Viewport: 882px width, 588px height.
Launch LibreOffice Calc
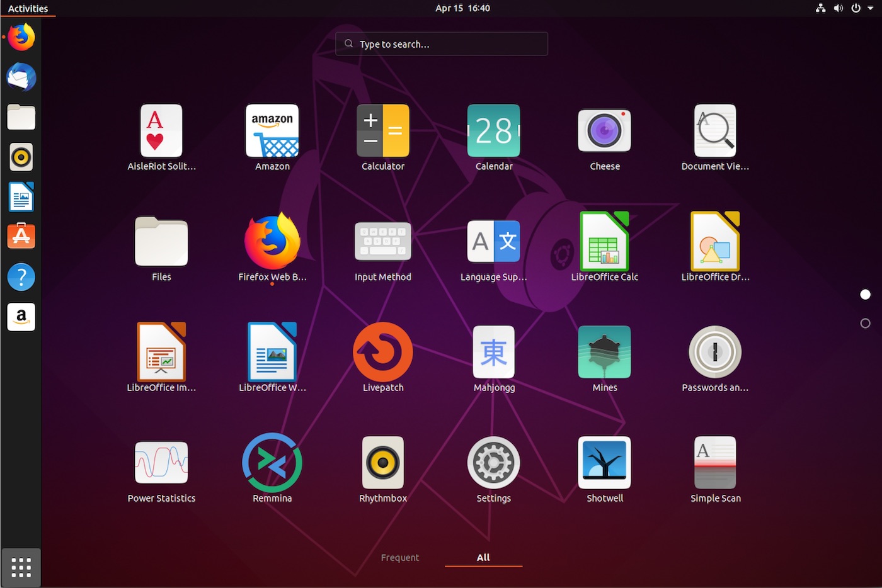(604, 242)
